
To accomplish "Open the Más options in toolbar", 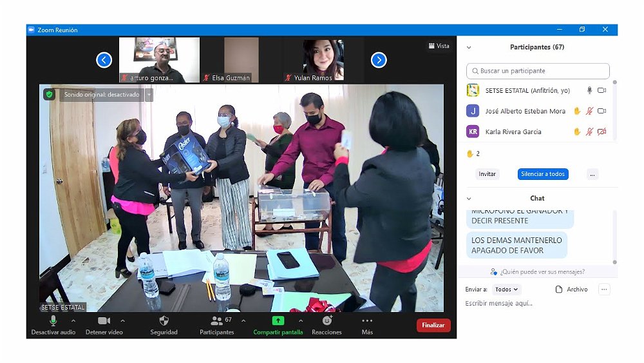I will (x=367, y=321).
